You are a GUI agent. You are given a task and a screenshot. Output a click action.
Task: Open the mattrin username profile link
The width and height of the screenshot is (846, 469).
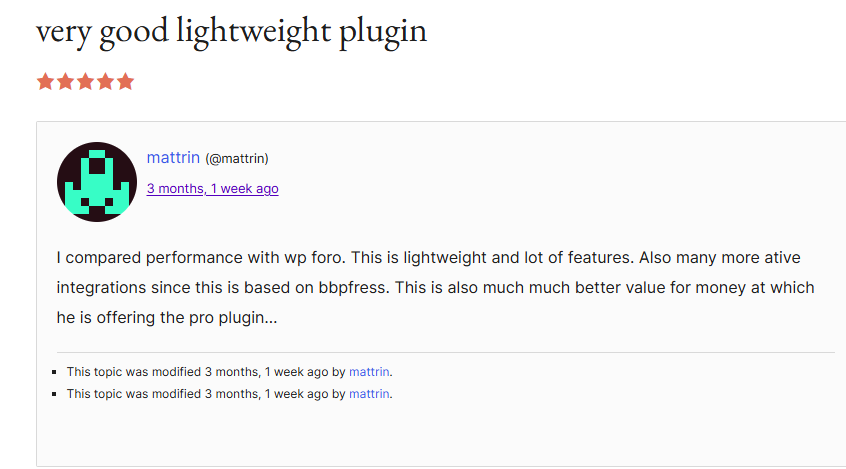[x=173, y=157]
